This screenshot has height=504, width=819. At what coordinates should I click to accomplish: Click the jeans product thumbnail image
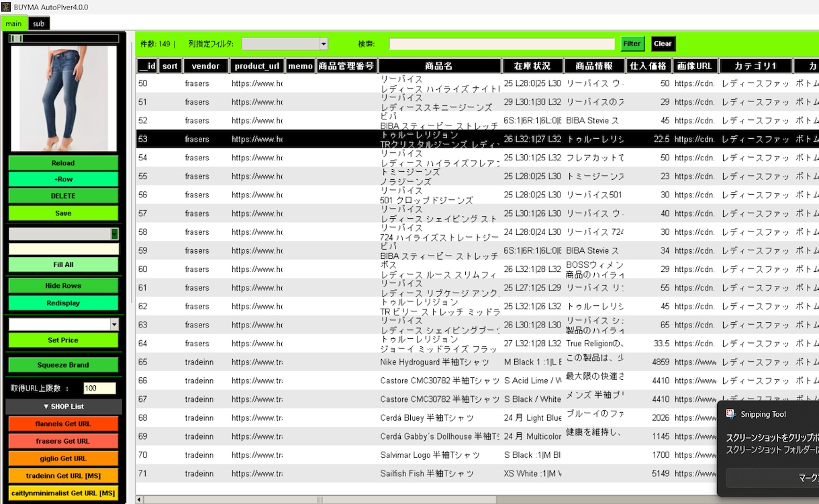64,99
